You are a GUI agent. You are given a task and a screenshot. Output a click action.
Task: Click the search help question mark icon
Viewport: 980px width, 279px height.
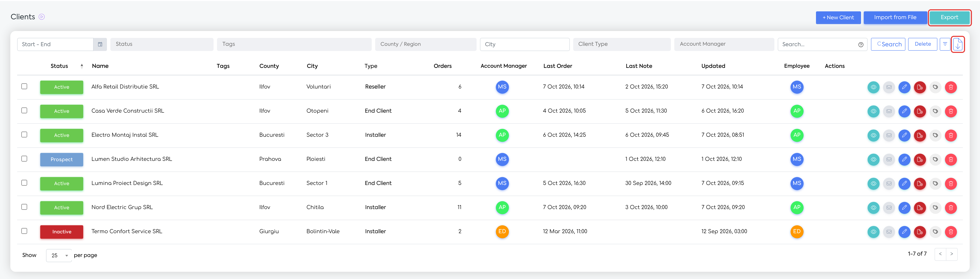pos(861,45)
